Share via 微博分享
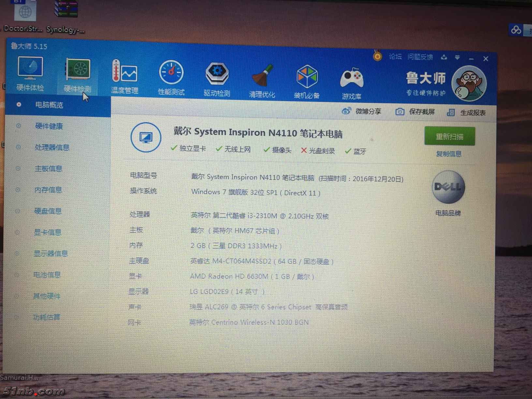This screenshot has height=399, width=532. pyautogui.click(x=362, y=111)
